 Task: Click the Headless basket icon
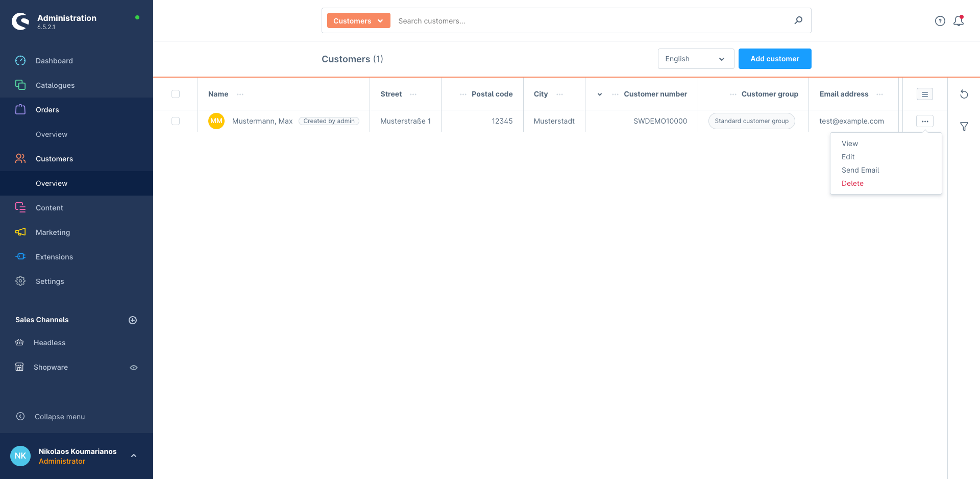(x=19, y=343)
